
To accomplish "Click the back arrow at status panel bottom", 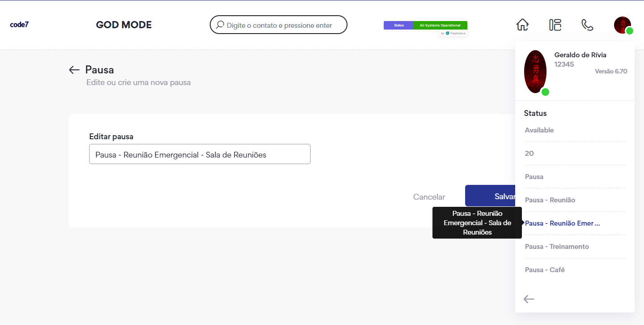I will pyautogui.click(x=529, y=299).
